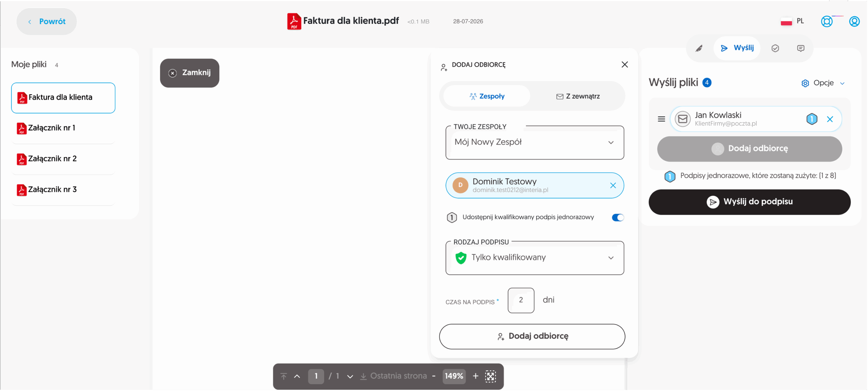The height and width of the screenshot is (391, 868).
Task: Focus the Czas na podpis days field
Action: click(521, 300)
